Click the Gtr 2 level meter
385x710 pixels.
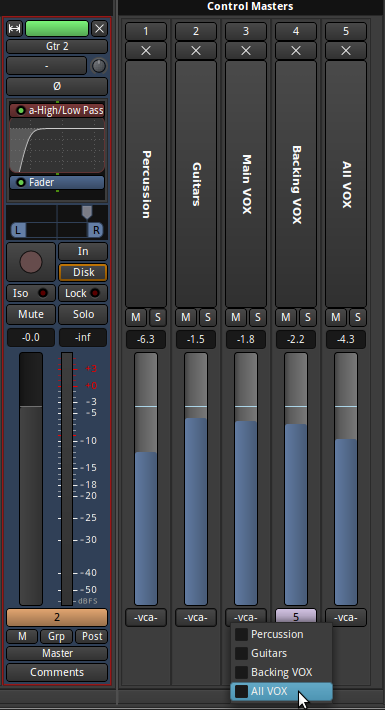coord(67,479)
